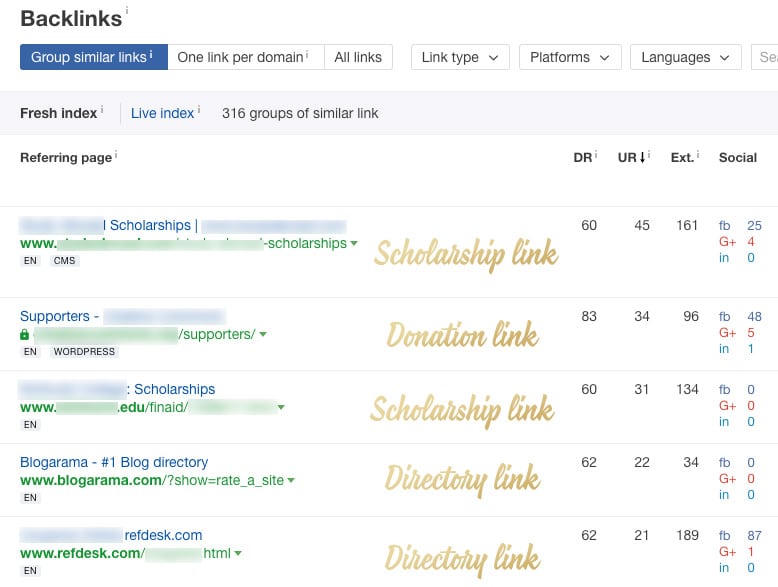Click the info icon beside Backlinks heading

click(x=127, y=9)
